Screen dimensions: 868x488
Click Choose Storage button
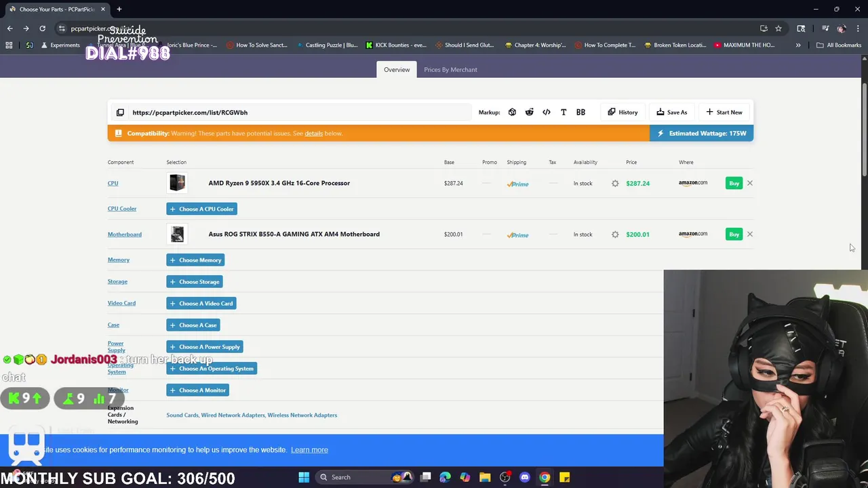(195, 282)
